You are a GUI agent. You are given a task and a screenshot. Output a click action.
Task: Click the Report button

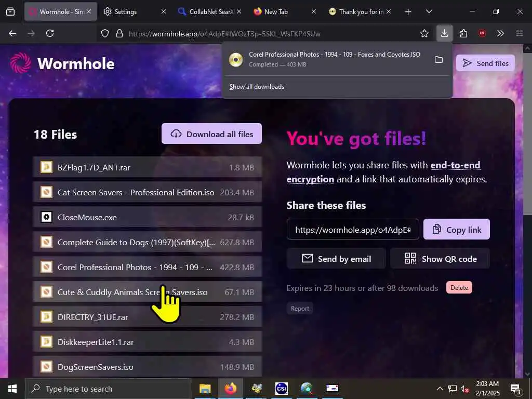pyautogui.click(x=300, y=309)
